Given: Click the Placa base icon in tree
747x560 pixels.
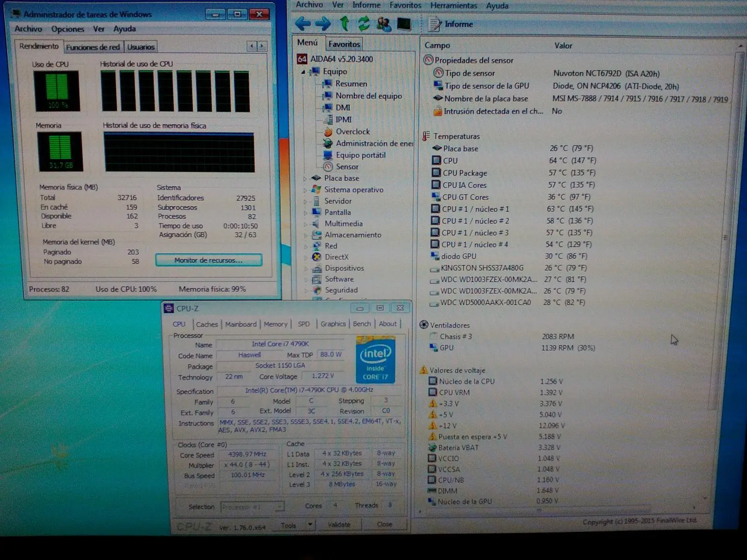Looking at the screenshot, I should [x=317, y=178].
